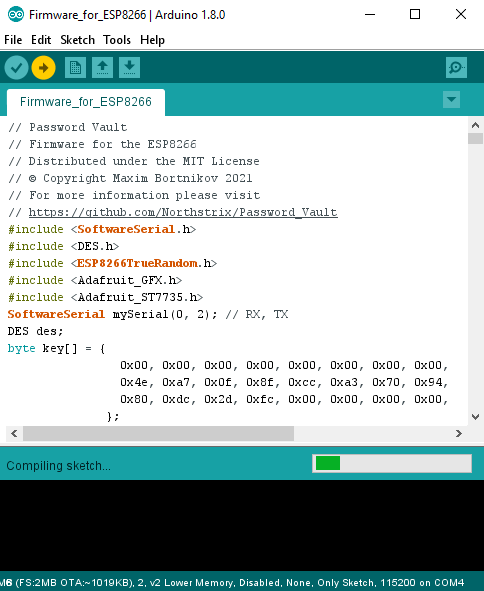The width and height of the screenshot is (484, 591).
Task: Click the editor vertical scrollbar down arrow
Action: 475,417
